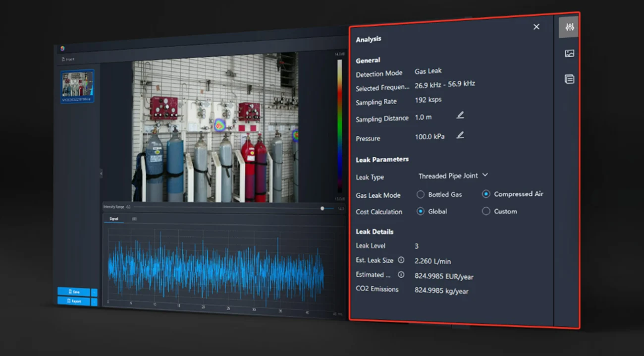Select Compressed Air leak mode
Viewport: 644px width, 356px height.
pos(486,194)
